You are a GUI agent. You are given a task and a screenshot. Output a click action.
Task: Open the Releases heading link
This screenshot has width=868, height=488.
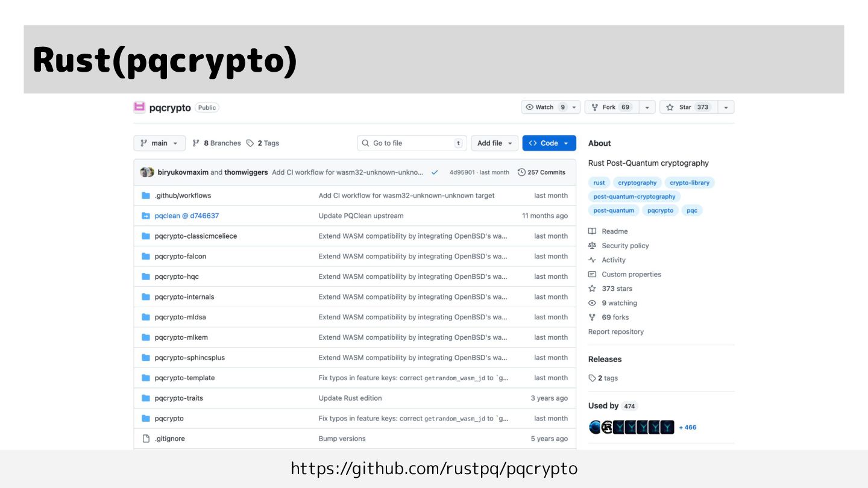pyautogui.click(x=605, y=359)
